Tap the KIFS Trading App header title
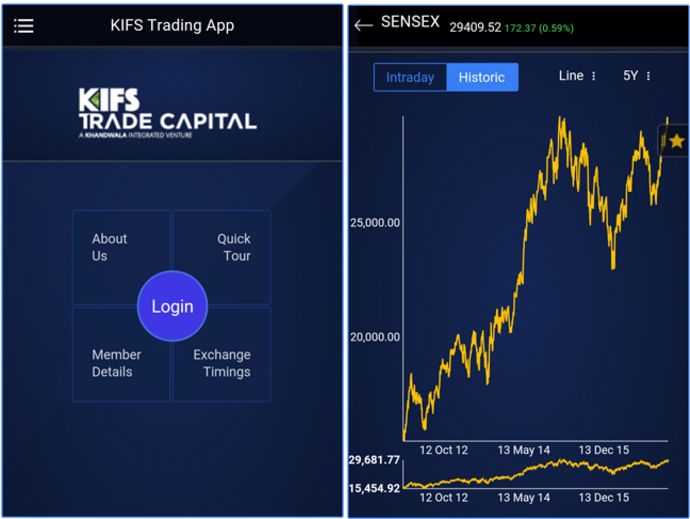 [172, 26]
